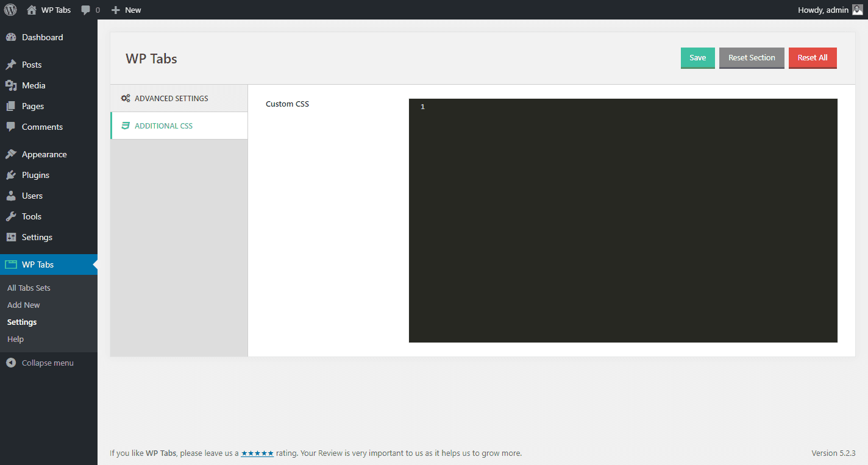This screenshot has height=465, width=868.
Task: Open the site home icon
Action: tap(32, 10)
